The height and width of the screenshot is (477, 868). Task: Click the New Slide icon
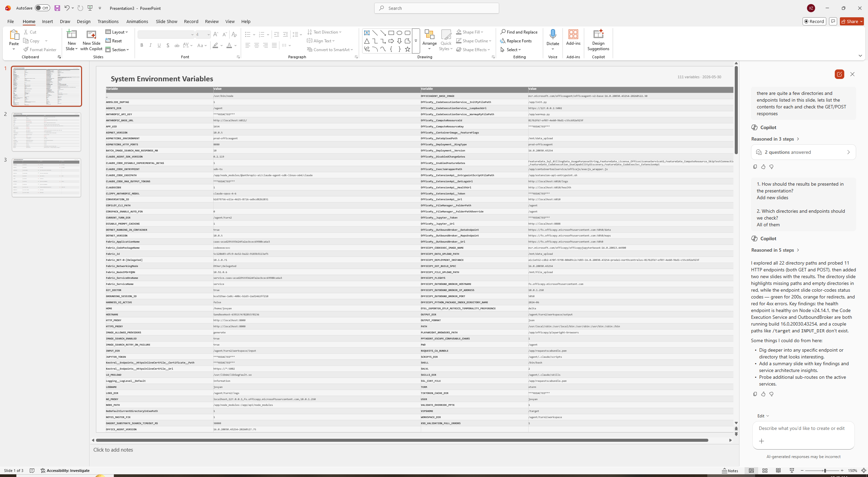coord(72,34)
